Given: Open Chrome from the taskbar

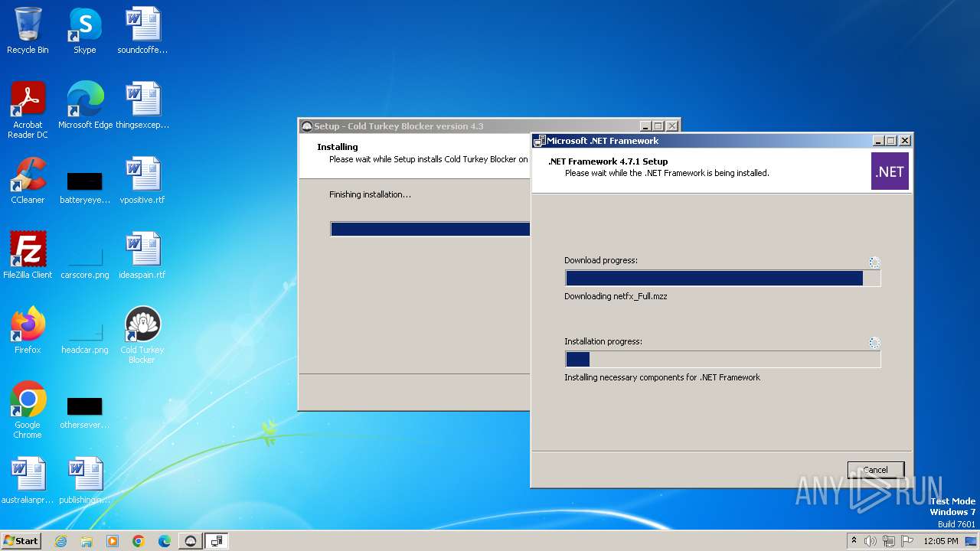Looking at the screenshot, I should click(139, 541).
